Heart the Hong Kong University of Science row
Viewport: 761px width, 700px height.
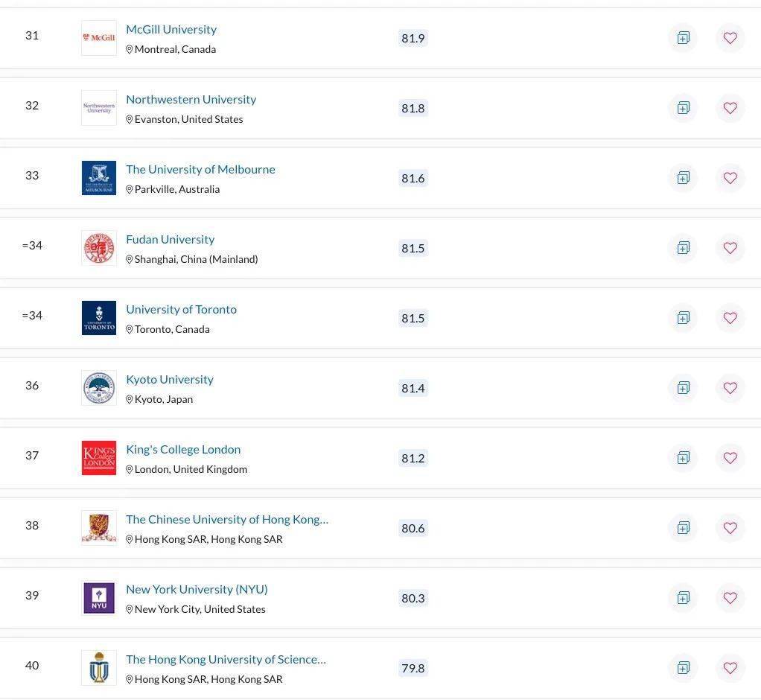coord(730,668)
